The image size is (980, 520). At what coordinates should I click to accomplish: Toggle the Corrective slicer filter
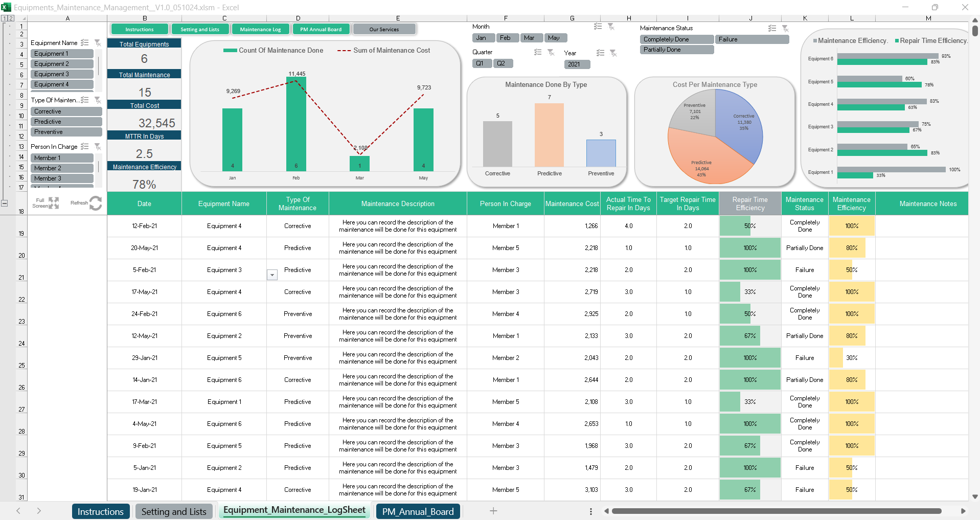point(66,111)
